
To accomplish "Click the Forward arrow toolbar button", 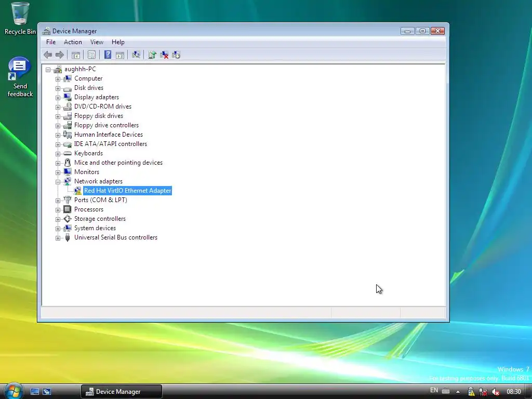I will tap(60, 55).
